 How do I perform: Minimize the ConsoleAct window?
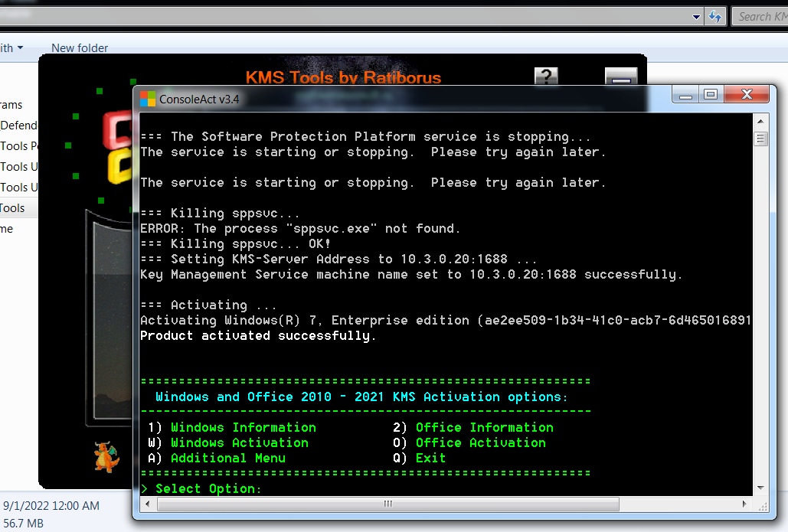685,94
